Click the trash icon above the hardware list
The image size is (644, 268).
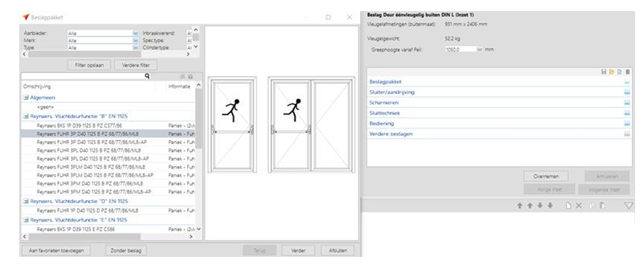628,72
